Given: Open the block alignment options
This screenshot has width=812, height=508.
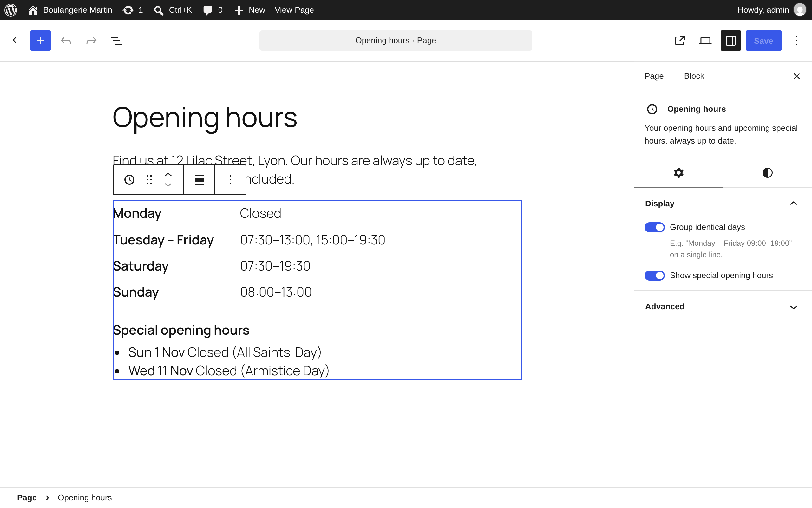Looking at the screenshot, I should tap(199, 180).
